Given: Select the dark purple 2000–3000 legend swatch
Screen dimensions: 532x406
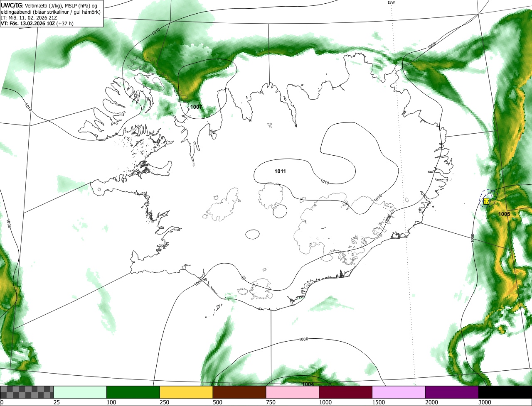Looking at the screenshot, I should 452,392.
